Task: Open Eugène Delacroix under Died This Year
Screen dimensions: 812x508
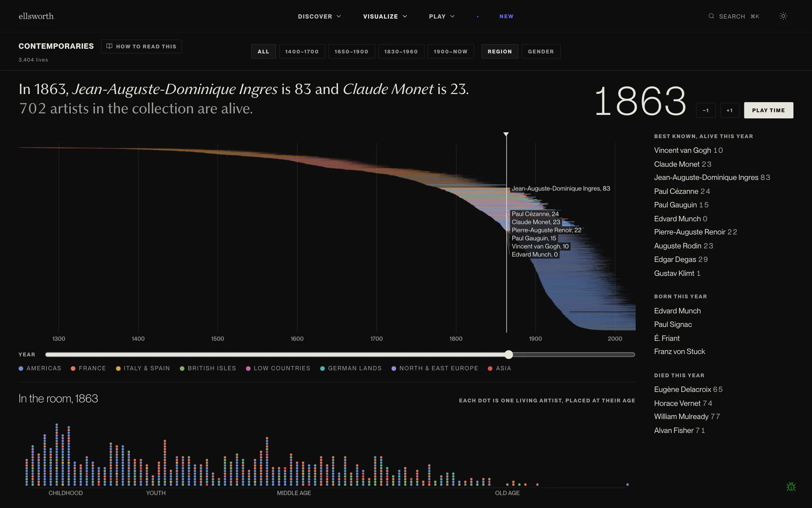Action: [688, 389]
